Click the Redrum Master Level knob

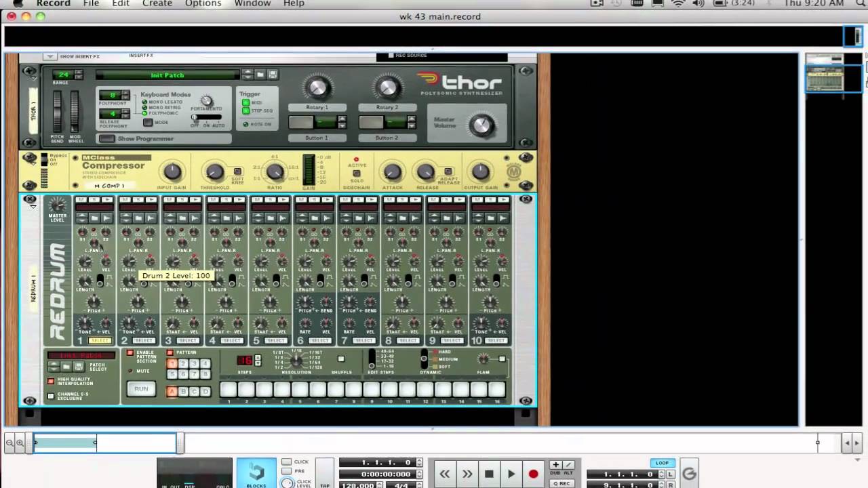[x=58, y=205]
